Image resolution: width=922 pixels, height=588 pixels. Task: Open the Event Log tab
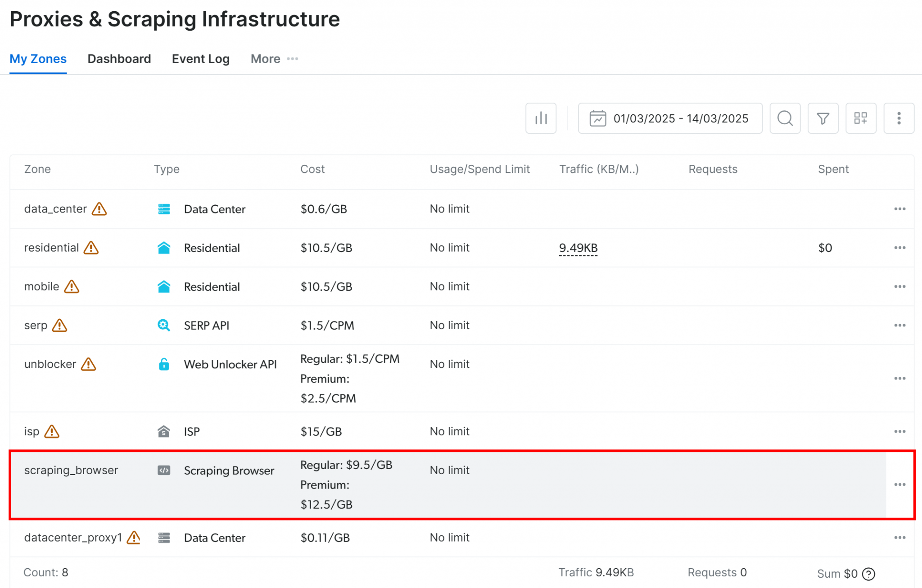200,59
